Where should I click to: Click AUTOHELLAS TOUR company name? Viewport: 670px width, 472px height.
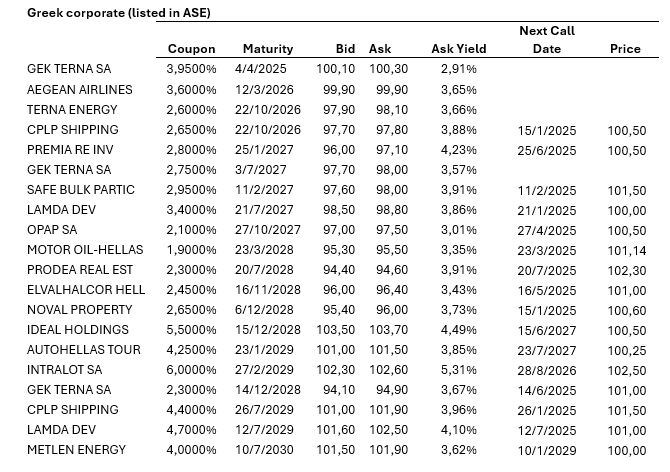(x=84, y=350)
